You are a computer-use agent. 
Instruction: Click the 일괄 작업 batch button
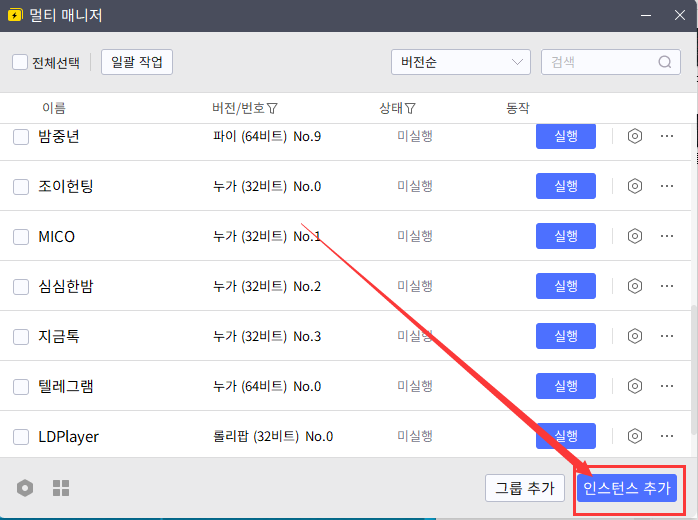pyautogui.click(x=137, y=62)
